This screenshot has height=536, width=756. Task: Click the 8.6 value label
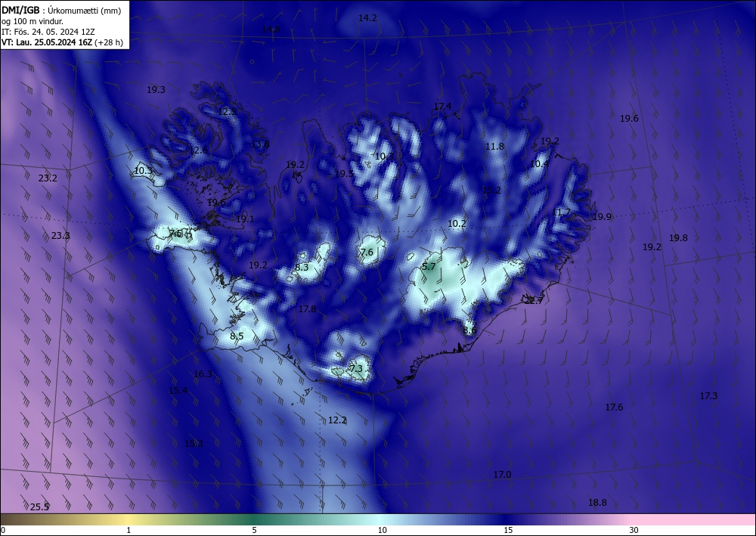click(x=469, y=330)
